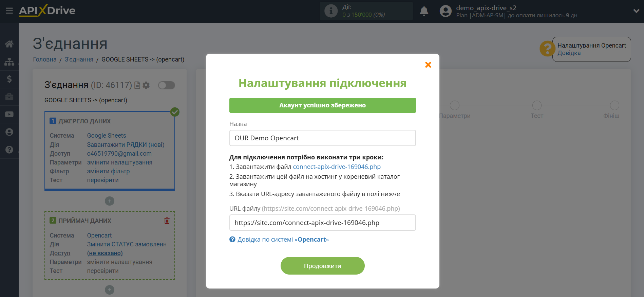Click the З'єднання breadcrumb link
Image resolution: width=644 pixels, height=297 pixels.
pos(79,59)
